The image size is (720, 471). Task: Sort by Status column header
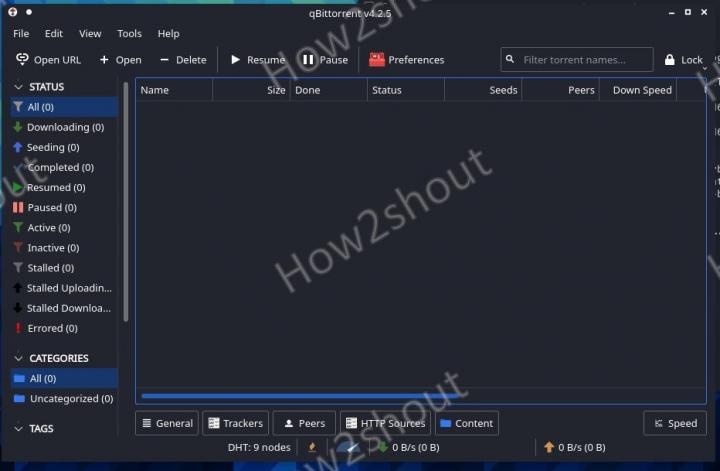tap(406, 90)
